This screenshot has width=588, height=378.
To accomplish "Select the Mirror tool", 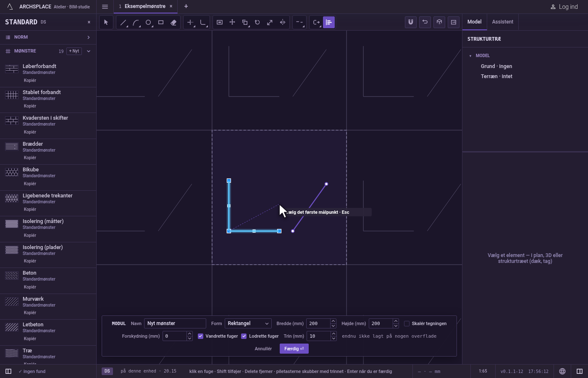I will click(x=283, y=22).
